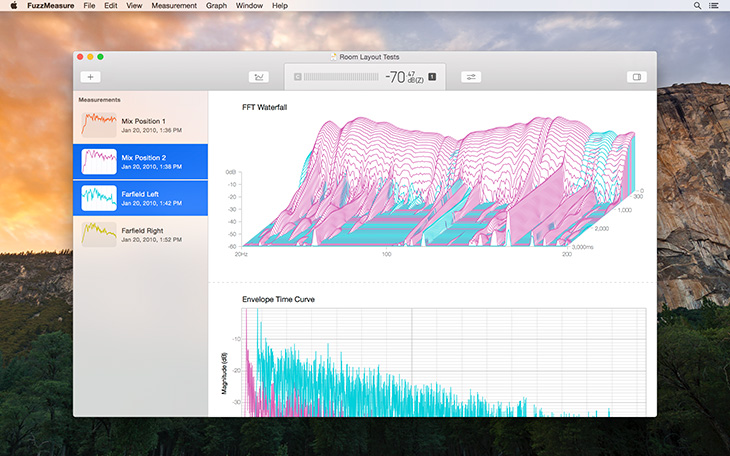Open the Measurement menu

[174, 6]
